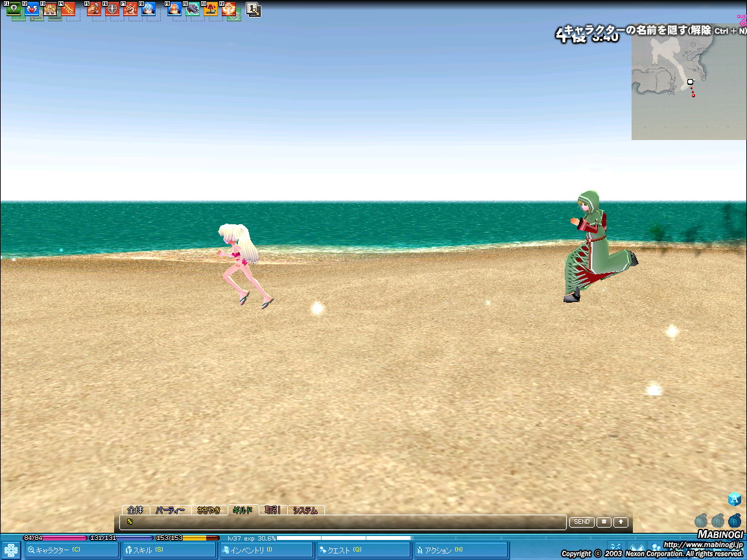Click the pink HP bar 84/84
Image resolution: width=747 pixels, height=560 pixels.
point(56,538)
